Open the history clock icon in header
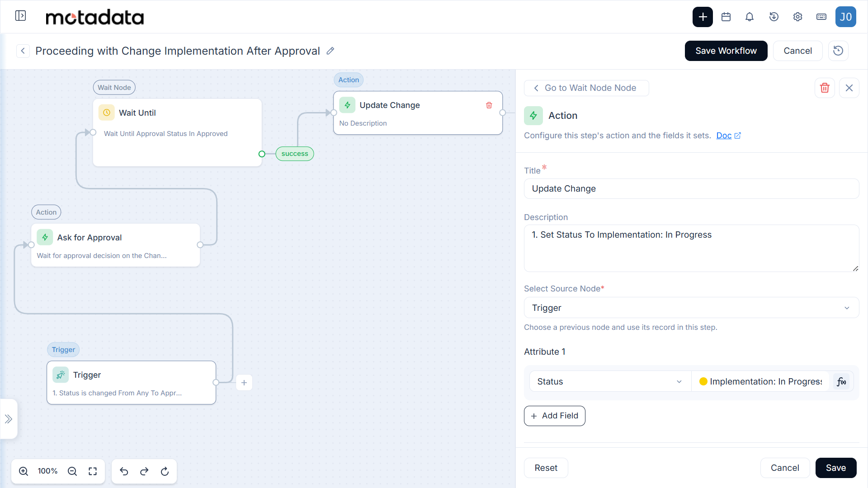The width and height of the screenshot is (868, 488). coord(774,17)
